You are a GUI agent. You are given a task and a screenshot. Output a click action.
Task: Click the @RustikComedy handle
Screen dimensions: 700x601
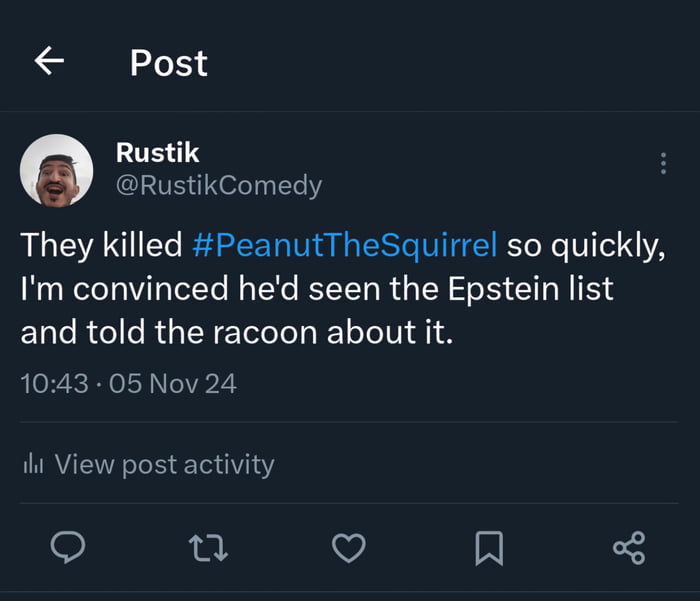(x=219, y=185)
